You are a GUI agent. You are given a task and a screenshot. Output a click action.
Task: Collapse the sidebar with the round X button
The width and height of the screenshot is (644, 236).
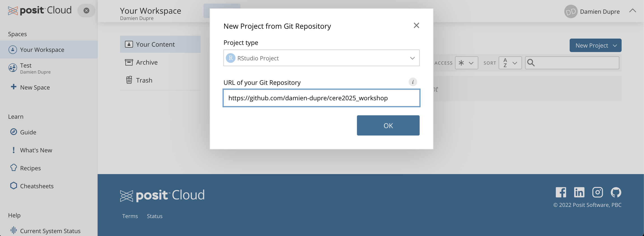[x=86, y=11]
